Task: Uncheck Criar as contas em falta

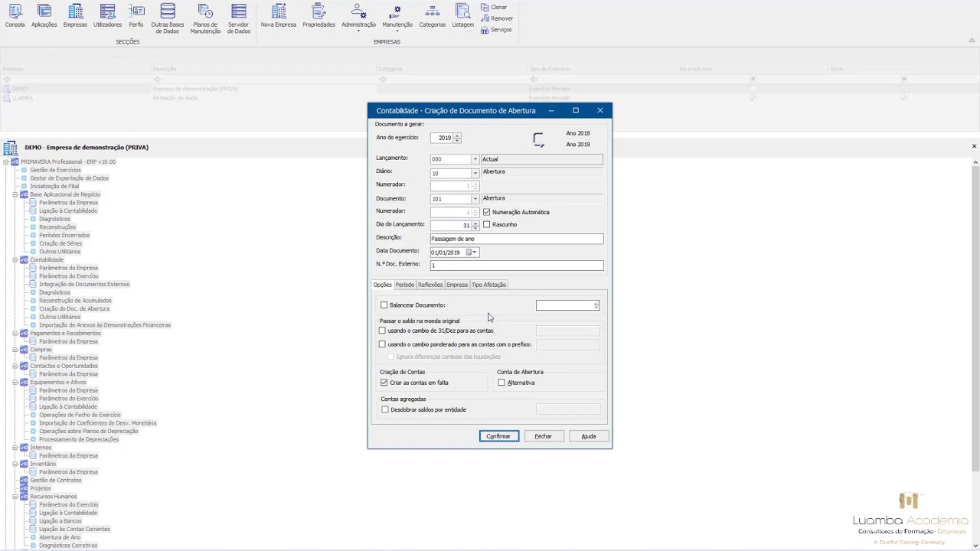Action: pyautogui.click(x=384, y=383)
